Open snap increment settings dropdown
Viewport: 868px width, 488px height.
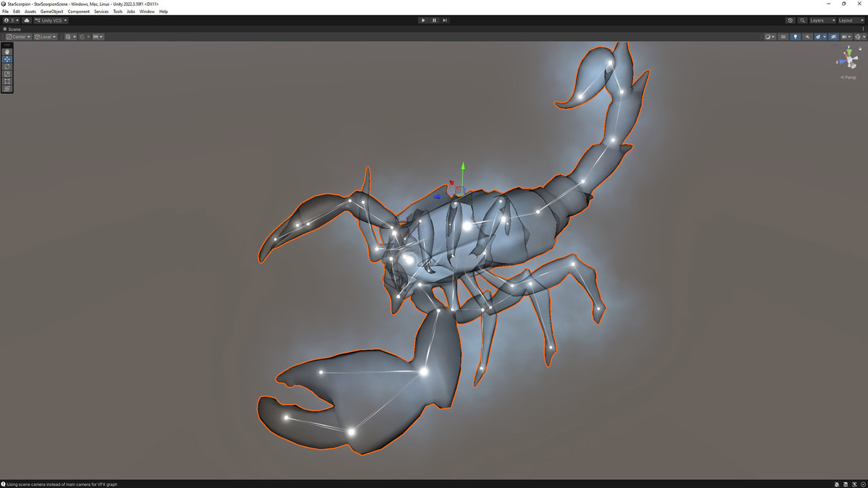click(x=98, y=37)
